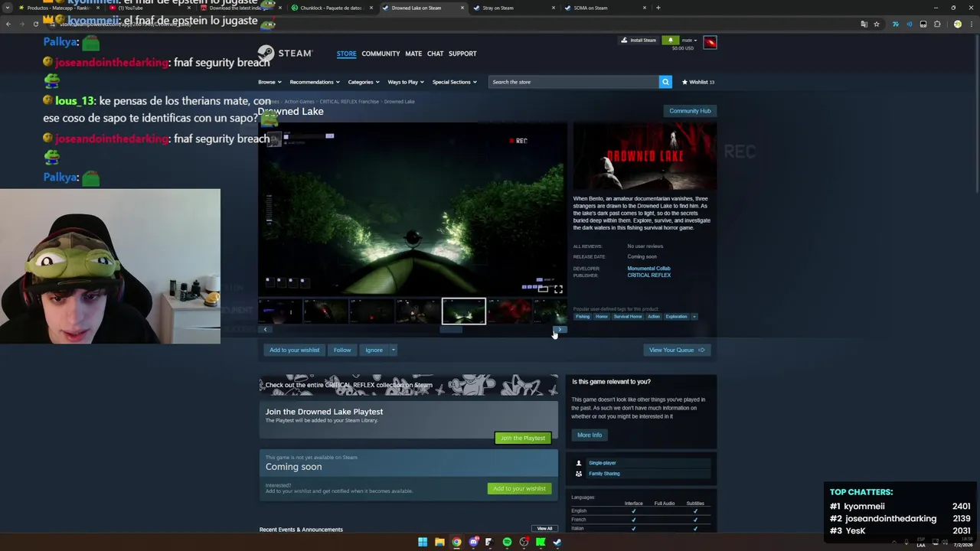Click the Ignore button
This screenshot has height=551, width=980.
pyautogui.click(x=374, y=350)
